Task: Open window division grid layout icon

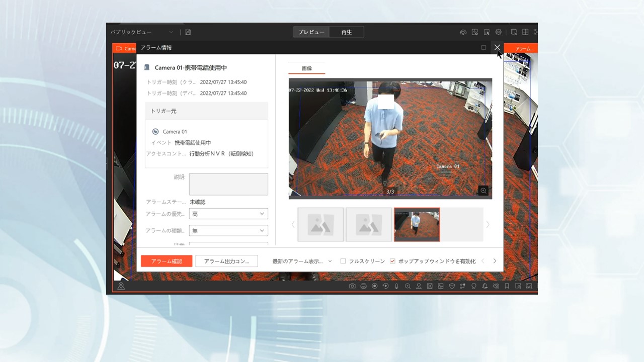Action: coord(525,32)
